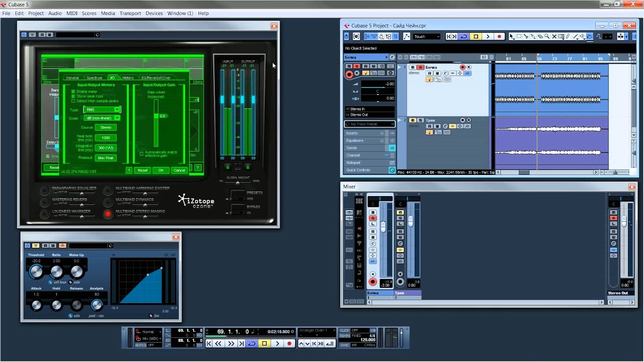The image size is (644, 362).
Task: Click Go to Previous Marker on transport
Action: click(x=209, y=343)
